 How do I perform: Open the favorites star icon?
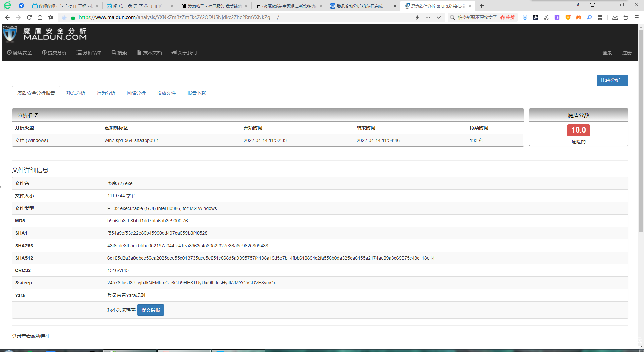pyautogui.click(x=51, y=17)
